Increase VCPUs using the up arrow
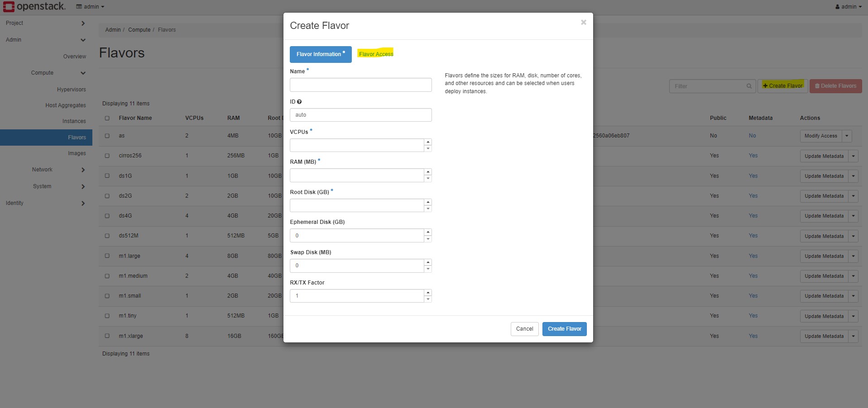 tap(428, 142)
